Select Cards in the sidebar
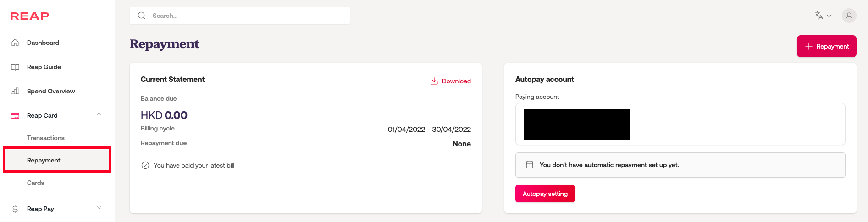The image size is (868, 222). point(36,183)
